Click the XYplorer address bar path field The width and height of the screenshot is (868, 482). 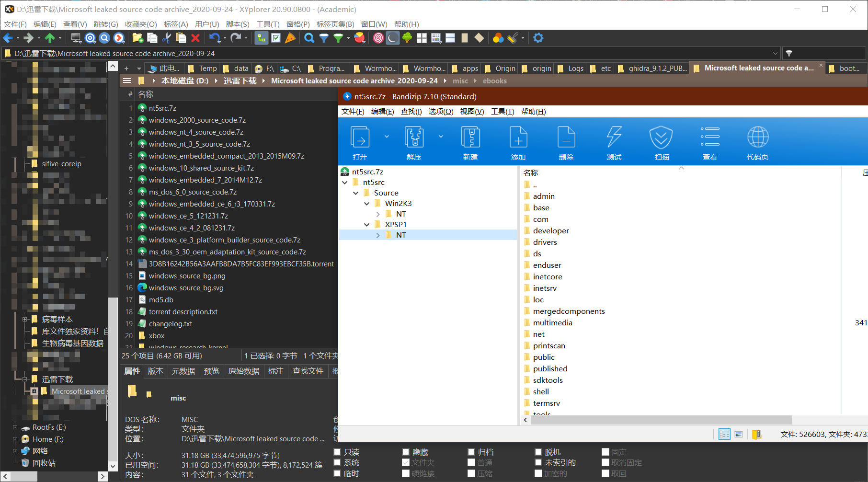click(391, 53)
